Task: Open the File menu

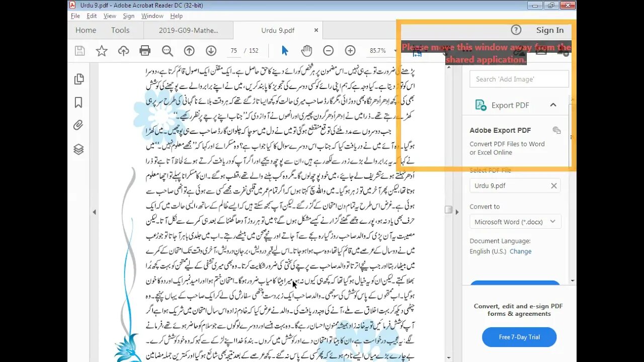Action: tap(75, 16)
